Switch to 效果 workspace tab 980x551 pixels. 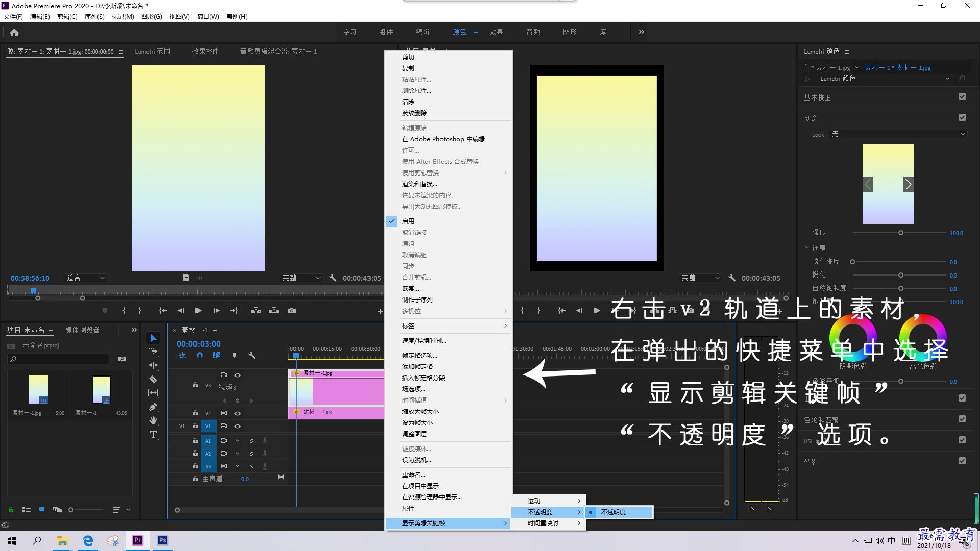click(x=496, y=32)
